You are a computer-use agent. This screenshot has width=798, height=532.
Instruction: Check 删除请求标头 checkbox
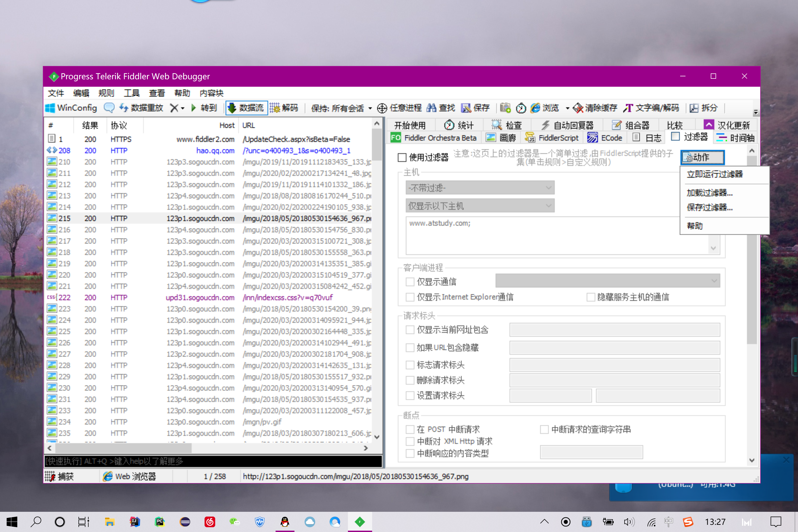(410, 380)
